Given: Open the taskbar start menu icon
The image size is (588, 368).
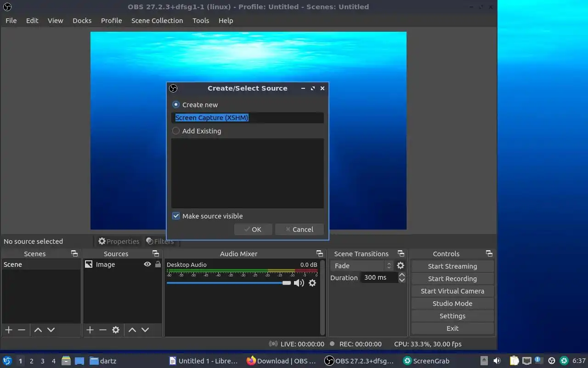Looking at the screenshot, I should pyautogui.click(x=7, y=361).
